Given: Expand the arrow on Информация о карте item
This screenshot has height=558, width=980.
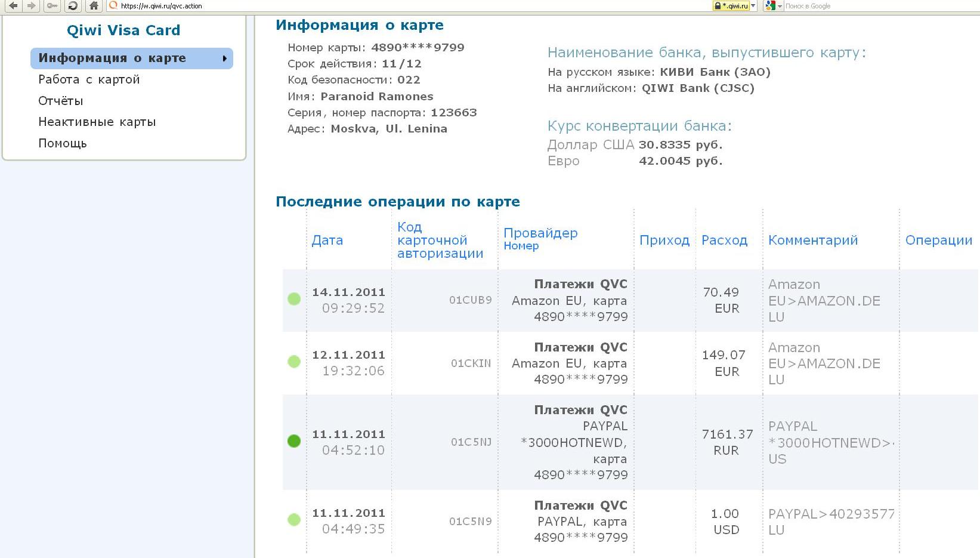Looking at the screenshot, I should (224, 58).
